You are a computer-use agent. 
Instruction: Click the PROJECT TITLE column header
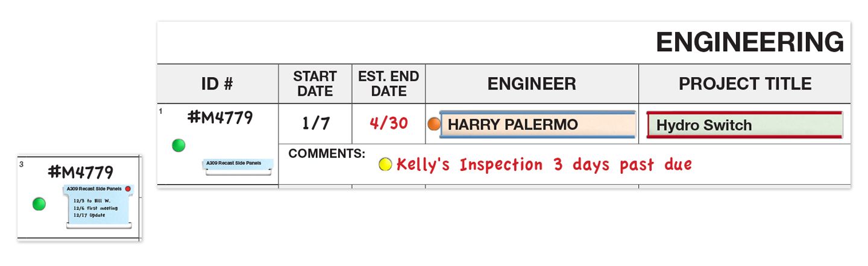point(744,84)
